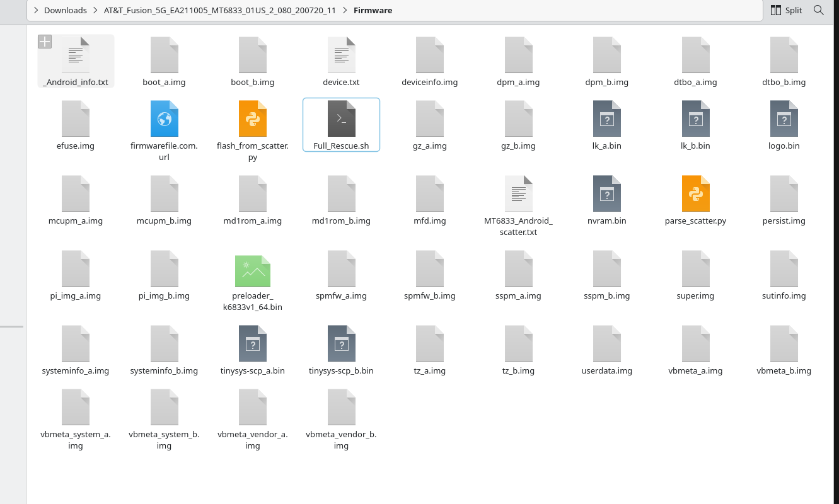This screenshot has width=839, height=504.
Task: Select efuse.img file icon
Action: [x=76, y=118]
